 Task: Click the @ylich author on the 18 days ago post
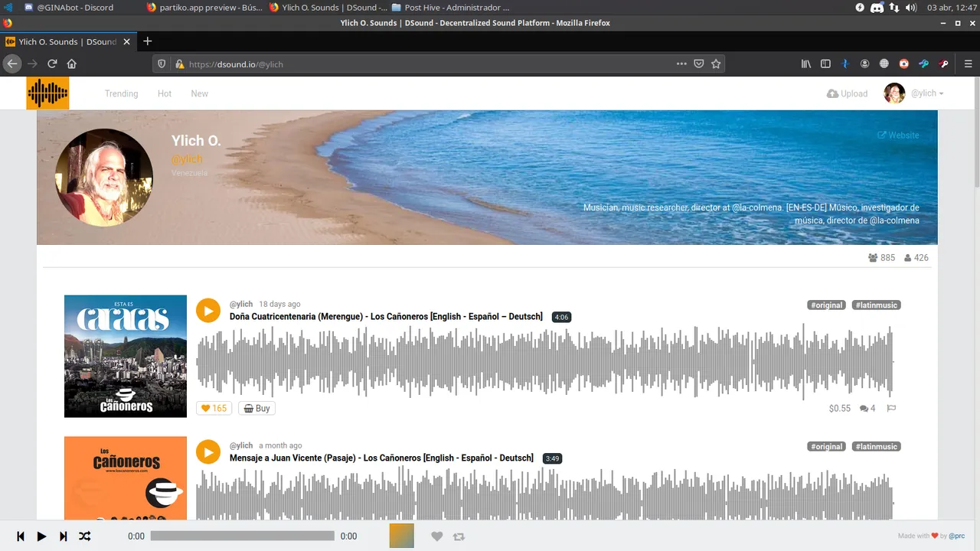point(241,304)
